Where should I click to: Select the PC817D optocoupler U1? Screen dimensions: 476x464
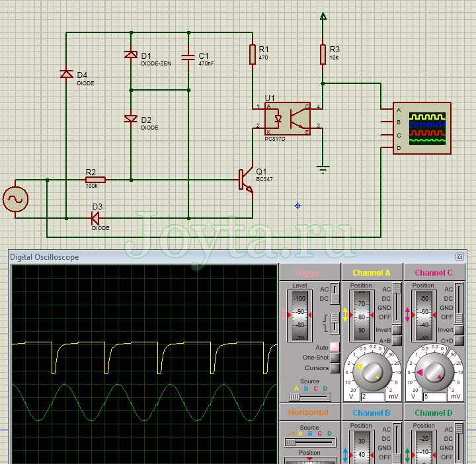click(x=288, y=118)
